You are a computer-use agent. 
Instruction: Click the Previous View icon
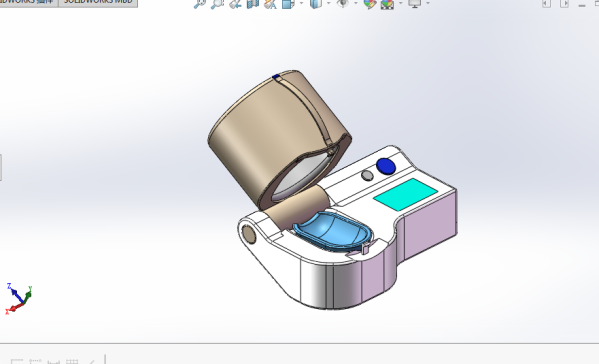point(235,3)
